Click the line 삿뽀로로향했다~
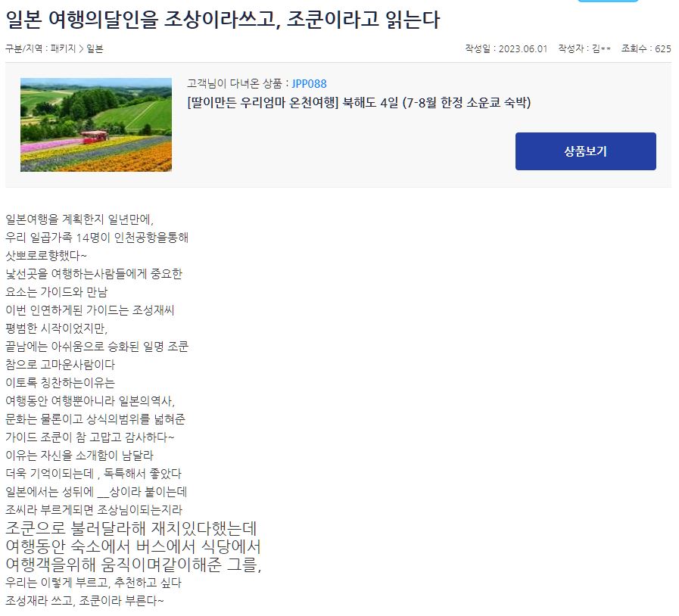Viewport: 679px width, 616px height. [x=46, y=255]
